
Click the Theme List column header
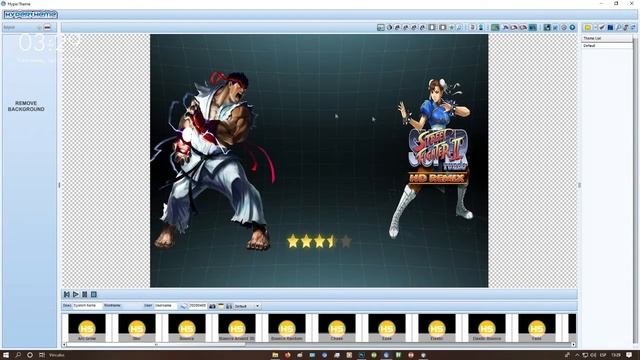607,38
